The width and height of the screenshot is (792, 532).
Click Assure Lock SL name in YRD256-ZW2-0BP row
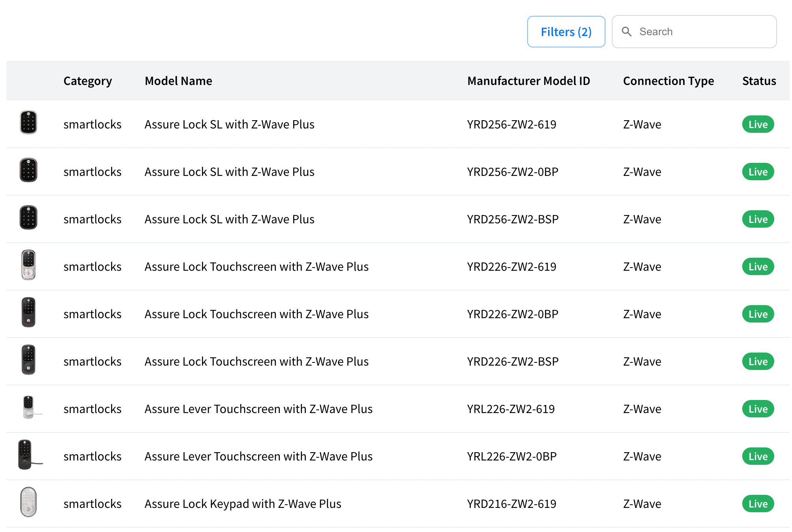(x=230, y=172)
